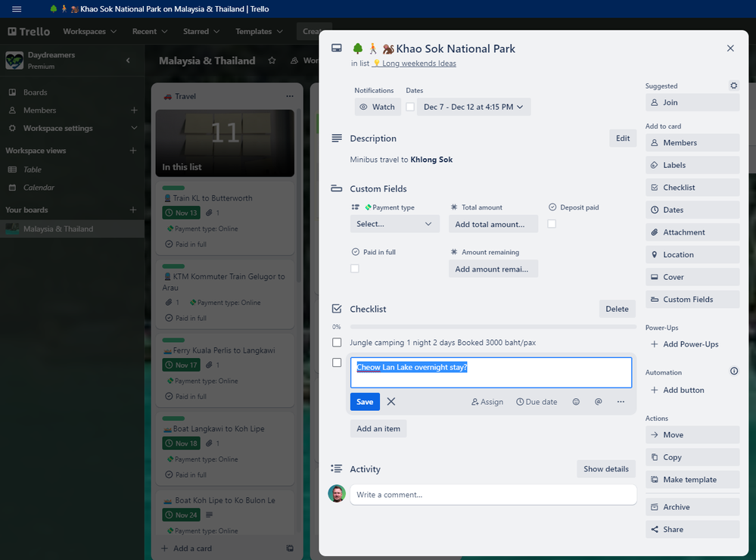This screenshot has width=756, height=560.
Task: Assign a member to the checklist item
Action: click(x=487, y=402)
